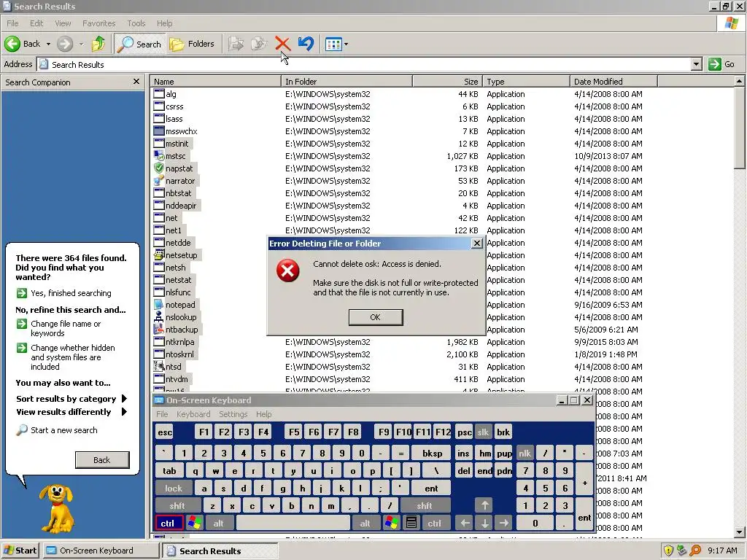Sort by the Name column header
Image resolution: width=747 pixels, height=560 pixels.
[216, 82]
